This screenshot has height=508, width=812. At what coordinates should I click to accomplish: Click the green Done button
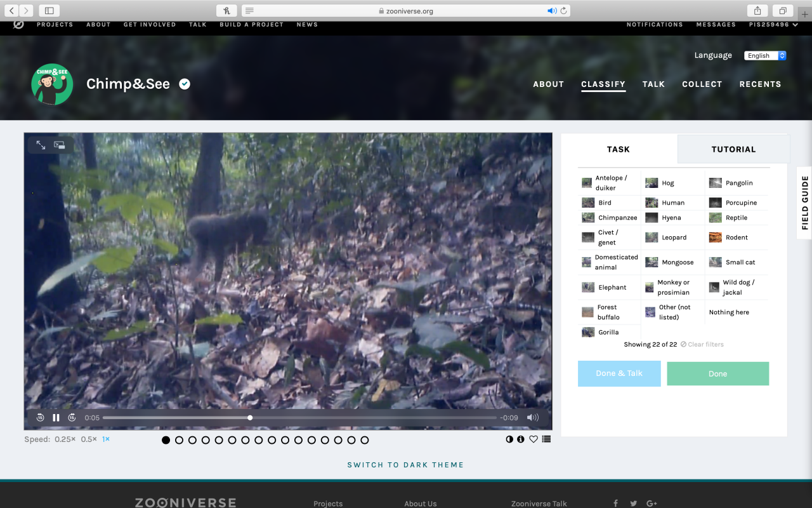[717, 373]
